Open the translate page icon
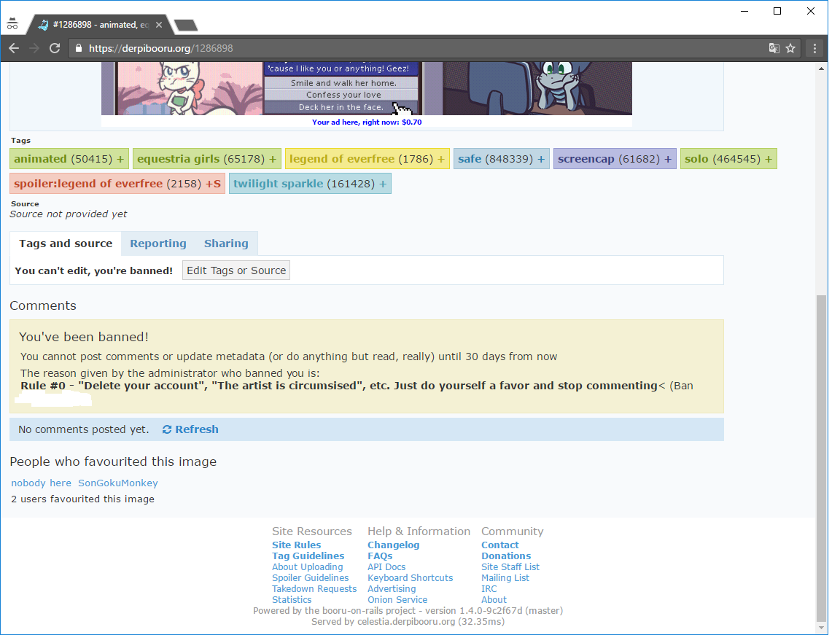The height and width of the screenshot is (635, 840). pyautogui.click(x=774, y=48)
